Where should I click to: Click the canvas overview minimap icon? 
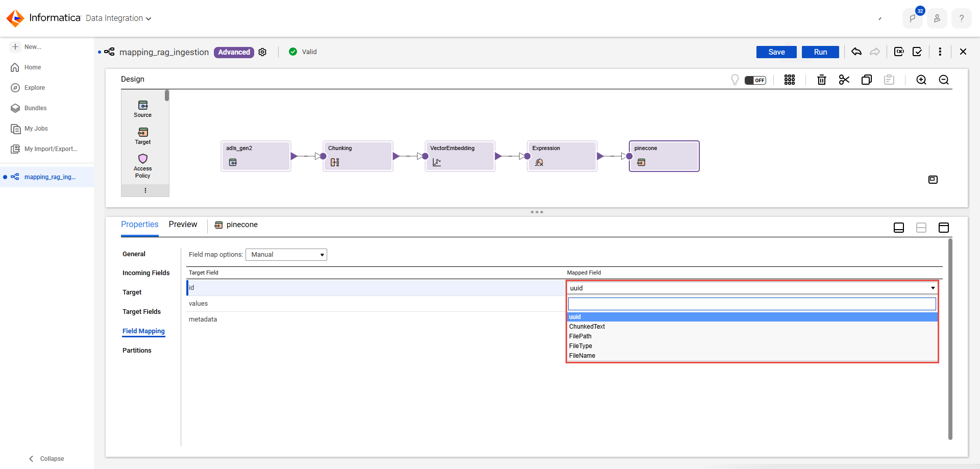click(933, 180)
